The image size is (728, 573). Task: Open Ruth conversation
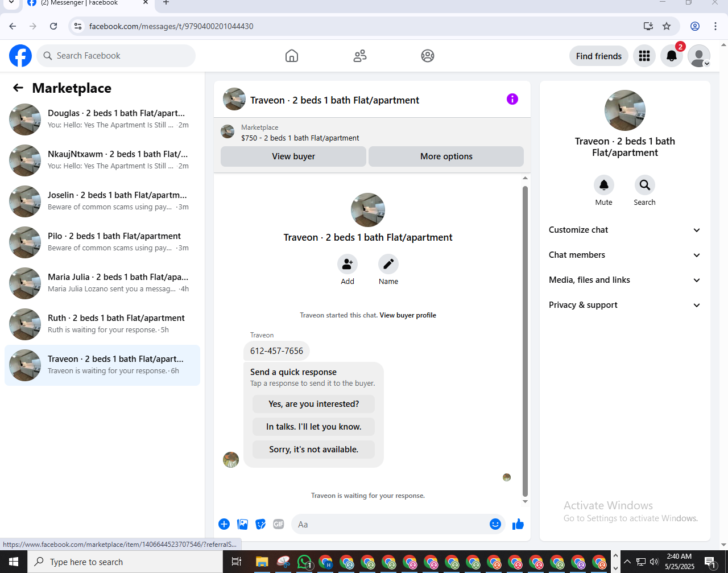[102, 324]
